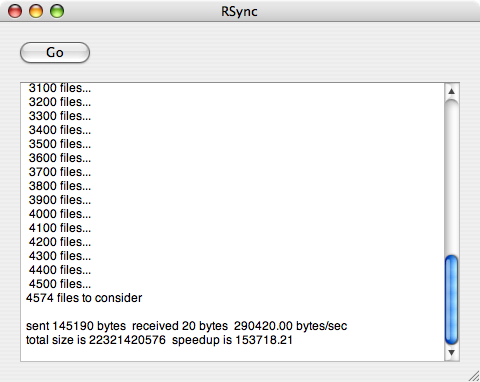The height and width of the screenshot is (382, 480).
Task: Click the "3200 files..." line
Action: click(x=60, y=102)
